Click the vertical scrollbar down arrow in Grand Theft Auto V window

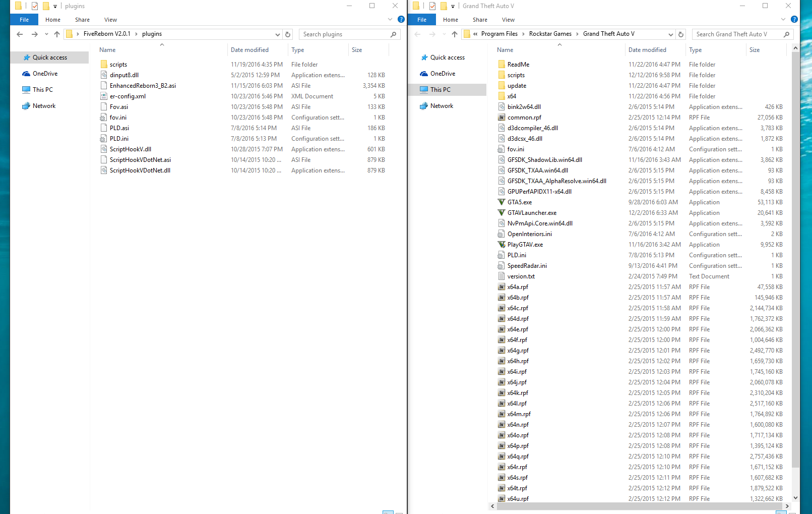795,497
